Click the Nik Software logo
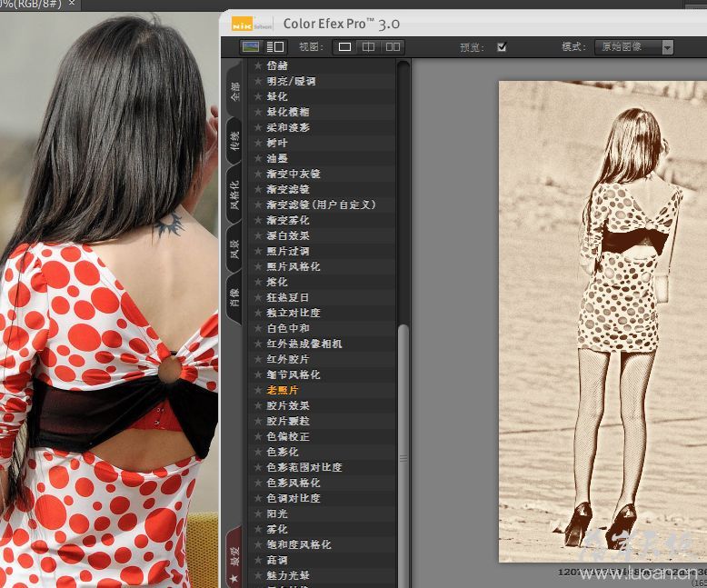The width and height of the screenshot is (707, 588). (x=252, y=25)
